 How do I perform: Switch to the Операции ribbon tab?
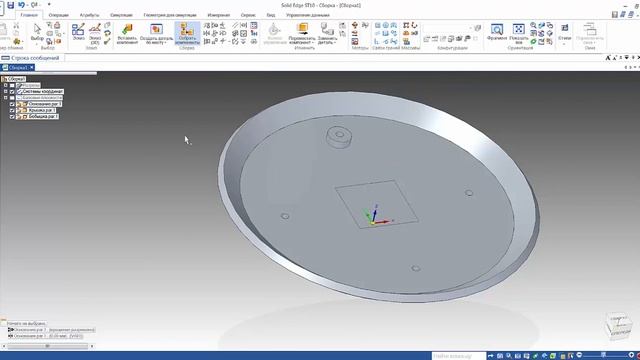coord(58,15)
